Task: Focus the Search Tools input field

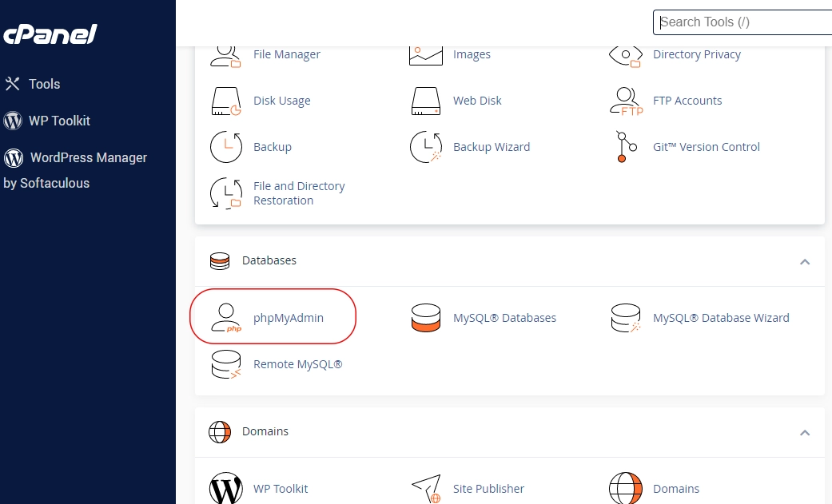Action: (742, 22)
